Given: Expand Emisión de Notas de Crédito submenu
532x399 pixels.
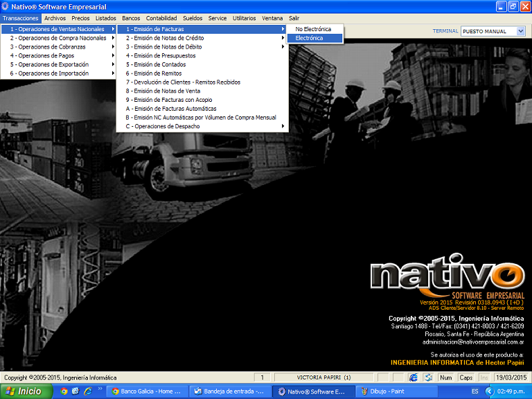Looking at the screenshot, I should pyautogui.click(x=201, y=38).
